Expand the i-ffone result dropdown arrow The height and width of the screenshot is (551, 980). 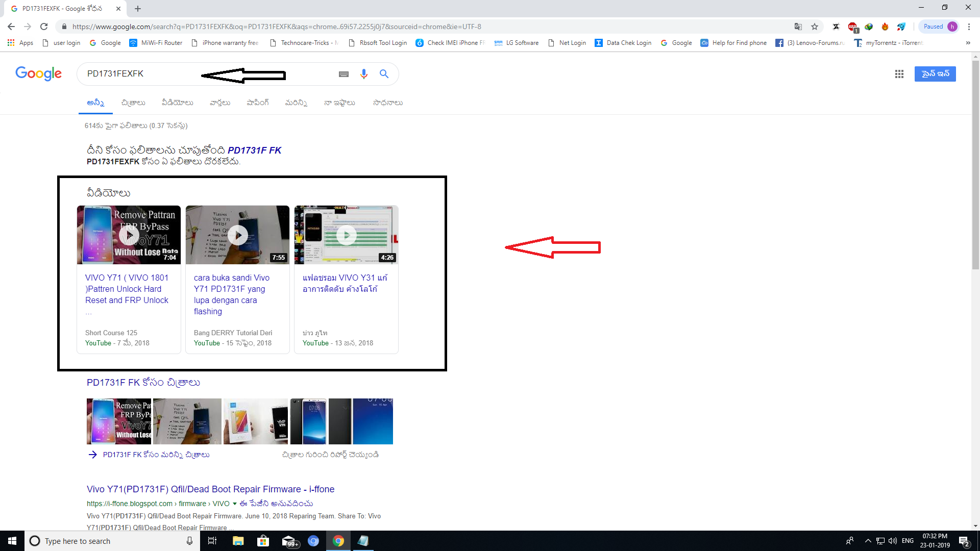(235, 504)
